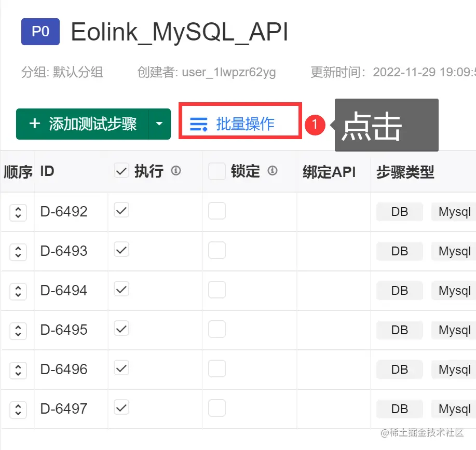Uncheck the 执行 checkbox for D-6497
Viewport: 476px width, 450px height.
point(121,407)
